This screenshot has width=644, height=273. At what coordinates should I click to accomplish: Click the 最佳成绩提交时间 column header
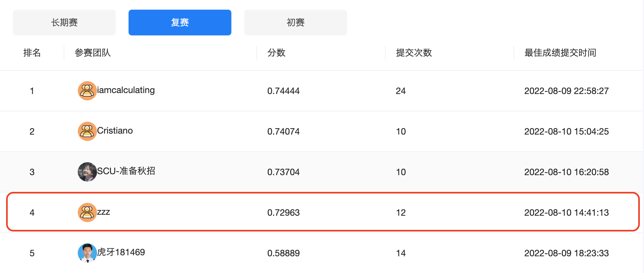click(560, 52)
